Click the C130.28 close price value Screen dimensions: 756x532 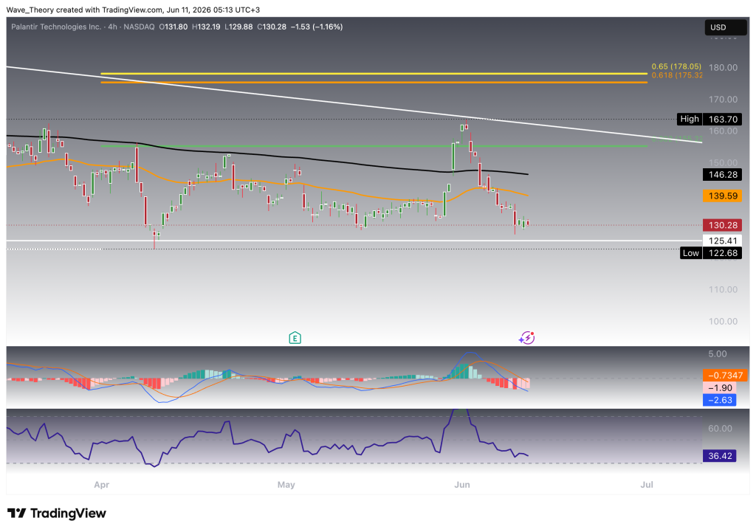coord(272,27)
